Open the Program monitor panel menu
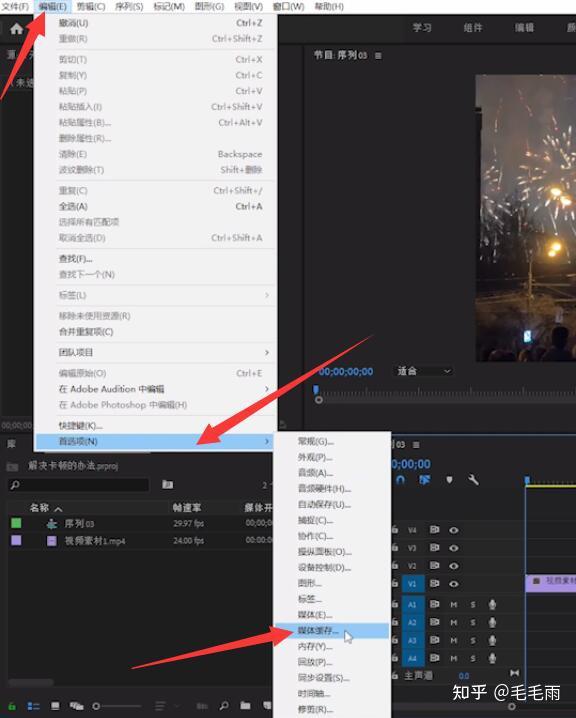This screenshot has height=718, width=576. (x=378, y=56)
